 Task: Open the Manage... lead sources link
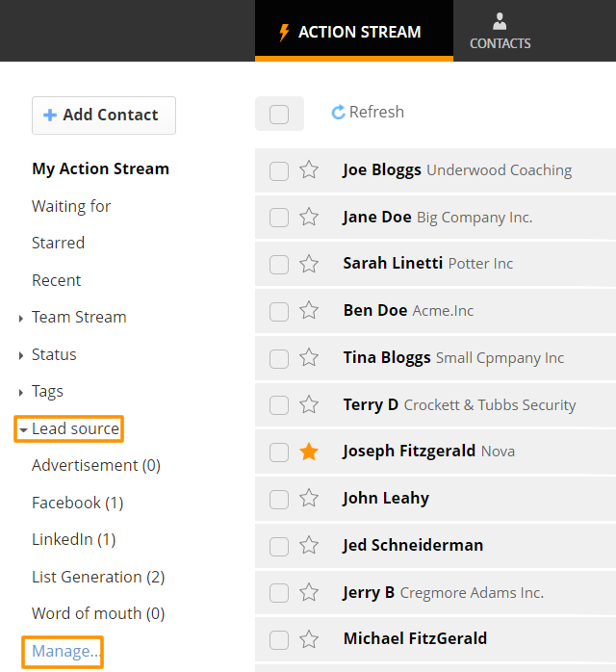[x=65, y=651]
